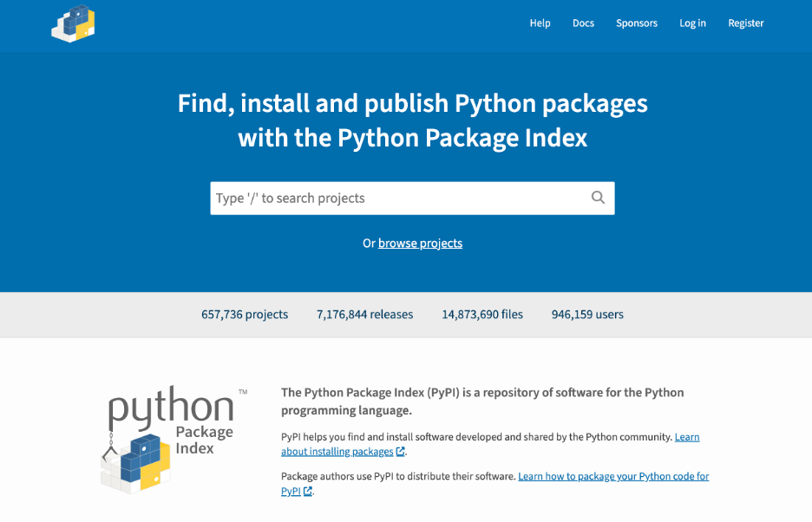Click the 7,176,844 releases statistic
This screenshot has height=522, width=812.
pyautogui.click(x=364, y=315)
